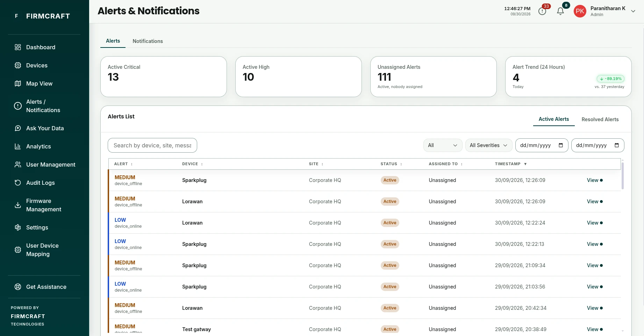
Task: Open the second date picker field
Action: pos(598,145)
